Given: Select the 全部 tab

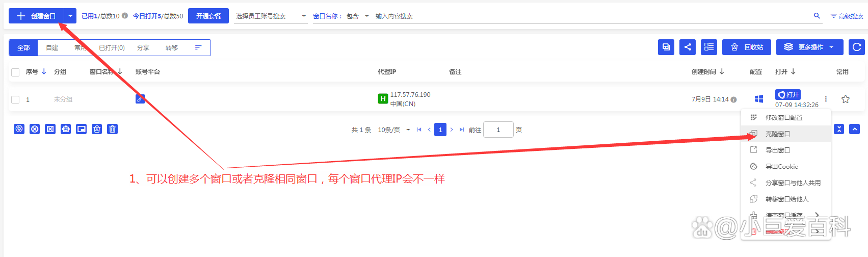Looking at the screenshot, I should tap(23, 47).
